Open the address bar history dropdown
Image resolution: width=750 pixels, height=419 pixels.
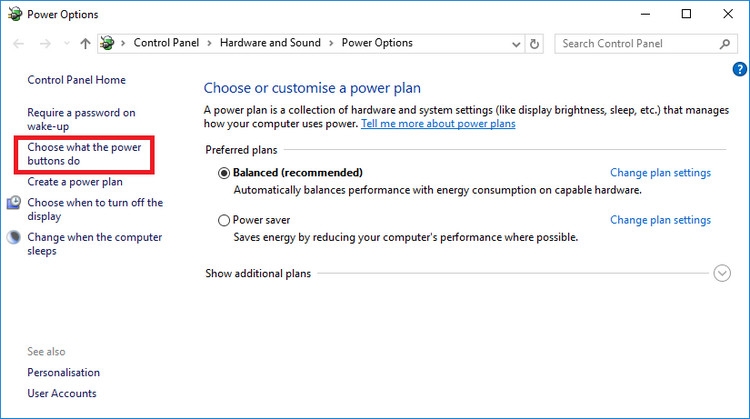[x=515, y=44]
